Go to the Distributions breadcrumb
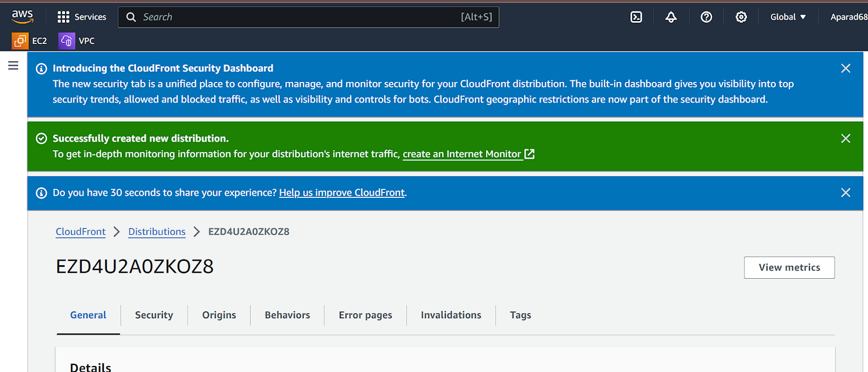This screenshot has width=868, height=372. click(x=157, y=232)
